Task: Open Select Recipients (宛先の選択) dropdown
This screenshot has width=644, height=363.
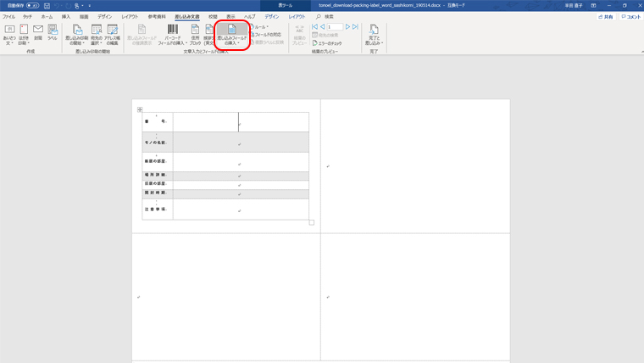Action: (x=96, y=35)
